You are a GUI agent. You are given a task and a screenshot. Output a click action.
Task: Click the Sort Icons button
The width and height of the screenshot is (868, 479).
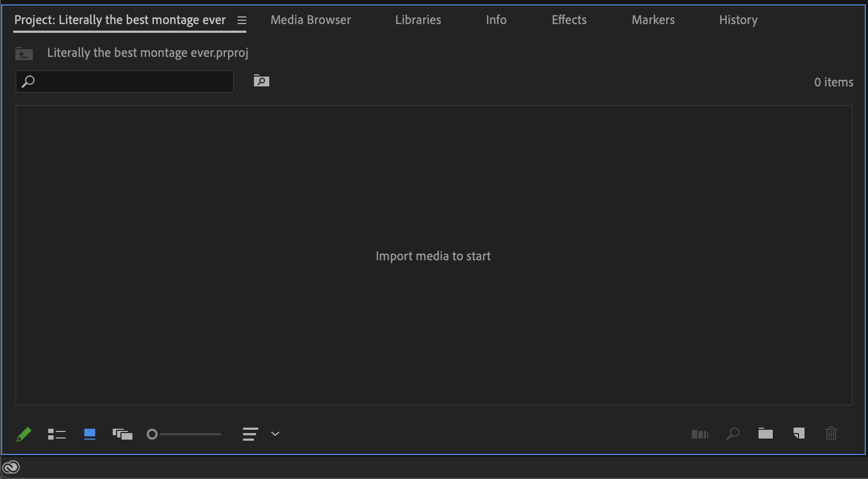pos(250,434)
